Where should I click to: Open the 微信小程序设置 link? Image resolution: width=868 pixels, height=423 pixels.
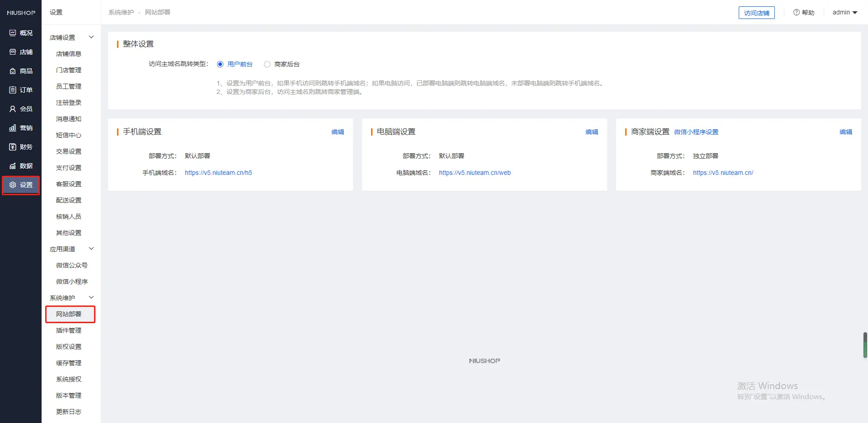(696, 132)
